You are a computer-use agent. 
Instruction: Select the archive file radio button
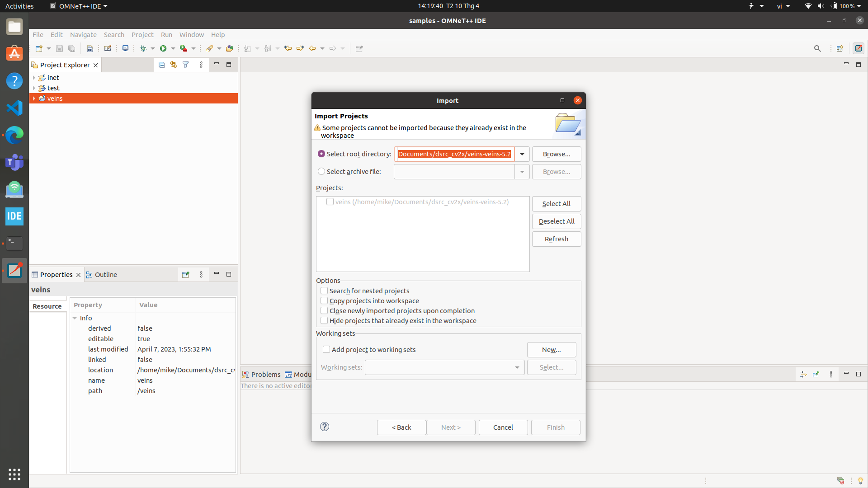(321, 172)
